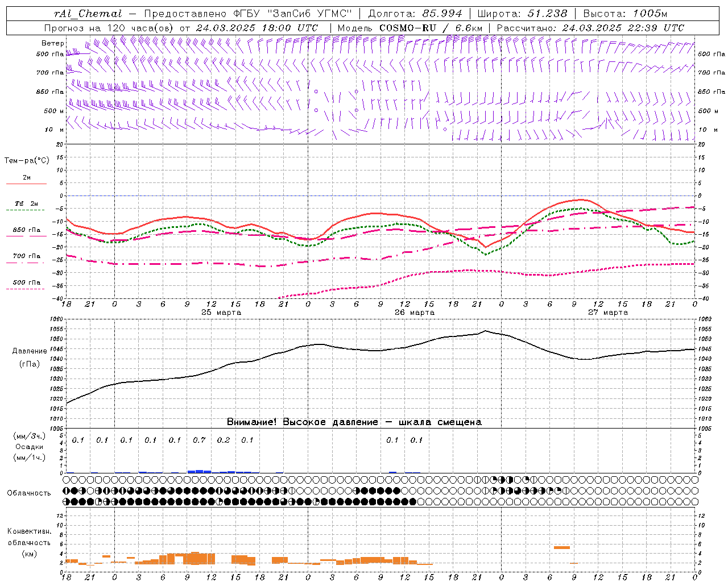Click the "Давление" pressure panel label
Image resolution: width=728 pixels, height=582 pixels.
click(x=30, y=351)
